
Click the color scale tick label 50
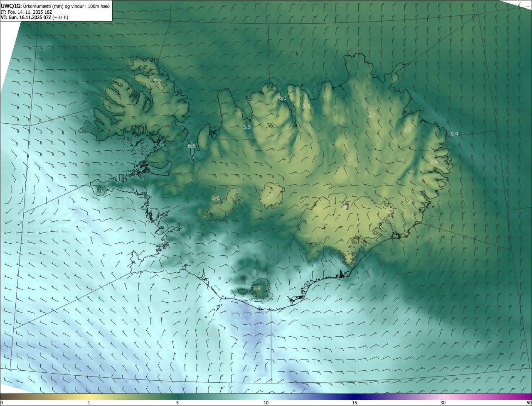tap(529, 403)
